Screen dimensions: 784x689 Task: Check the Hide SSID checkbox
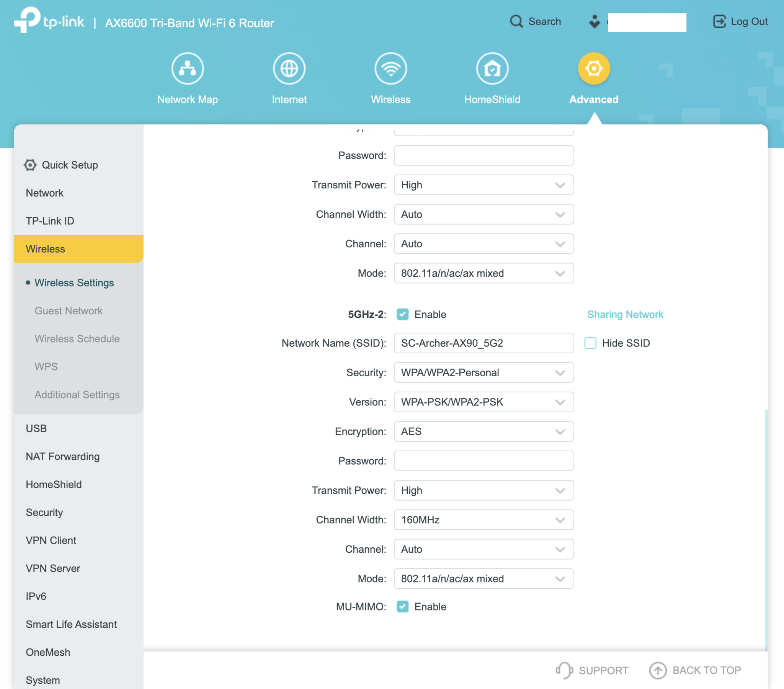tap(590, 343)
